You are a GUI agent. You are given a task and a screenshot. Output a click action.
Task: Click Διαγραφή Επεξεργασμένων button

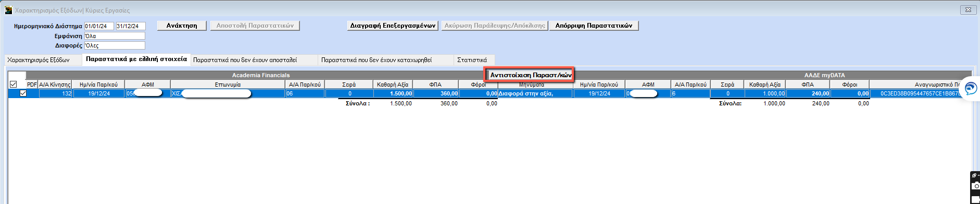click(393, 26)
